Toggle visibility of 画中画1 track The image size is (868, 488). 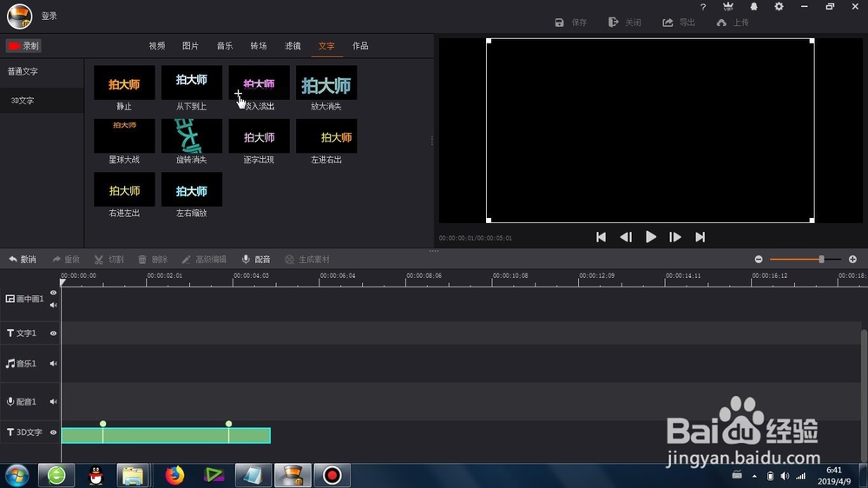coord(53,293)
